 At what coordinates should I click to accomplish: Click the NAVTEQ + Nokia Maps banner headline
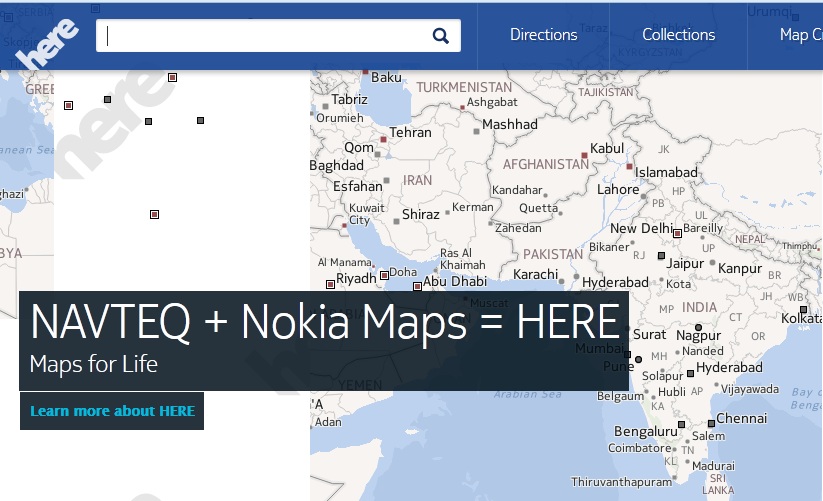coord(324,322)
